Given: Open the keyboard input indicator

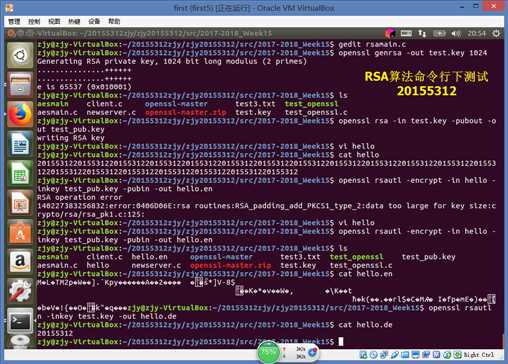Looking at the screenshot, I should (x=406, y=33).
